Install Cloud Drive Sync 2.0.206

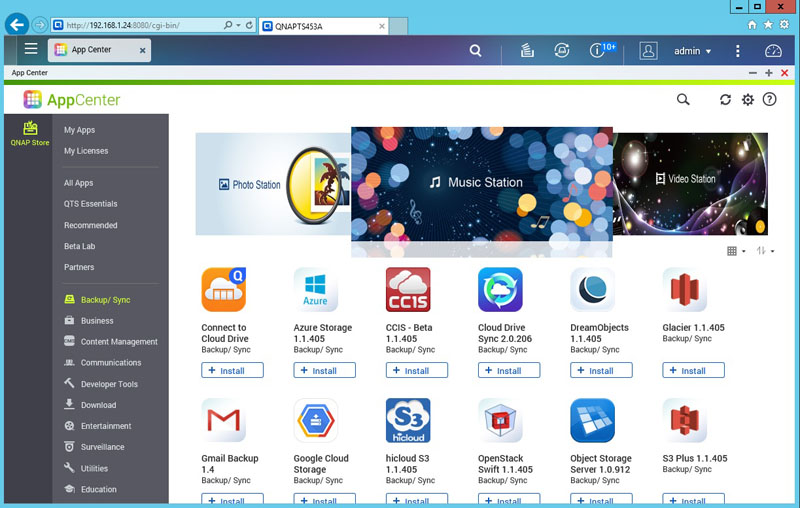click(509, 370)
